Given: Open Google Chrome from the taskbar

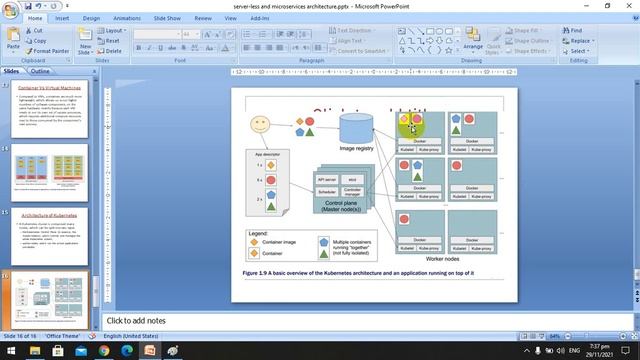Looking at the screenshot, I should [104, 351].
